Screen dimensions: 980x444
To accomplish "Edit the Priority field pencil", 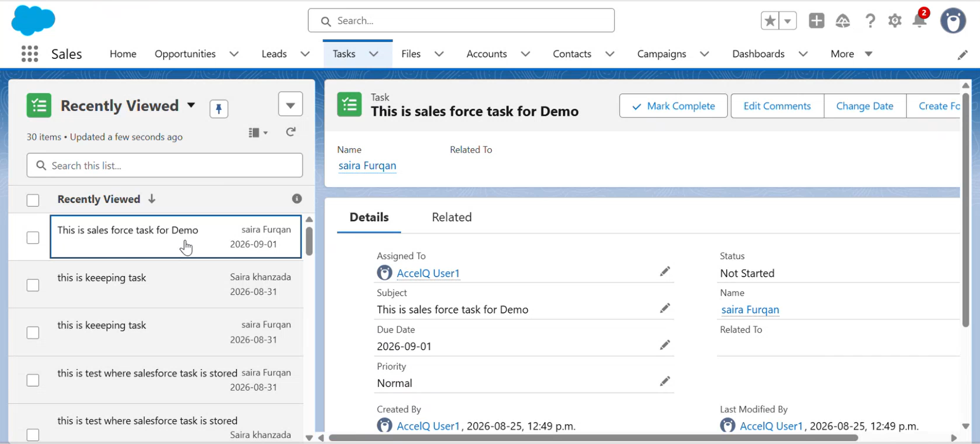I will click(x=665, y=381).
